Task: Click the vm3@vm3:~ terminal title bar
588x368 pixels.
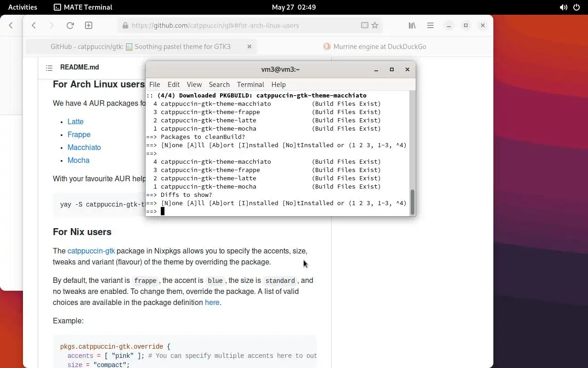Action: click(281, 69)
